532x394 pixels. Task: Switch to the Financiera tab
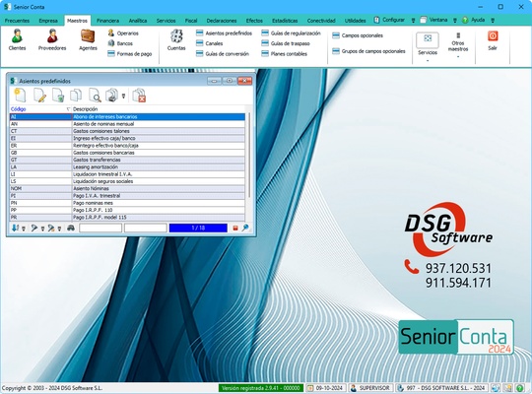point(108,21)
